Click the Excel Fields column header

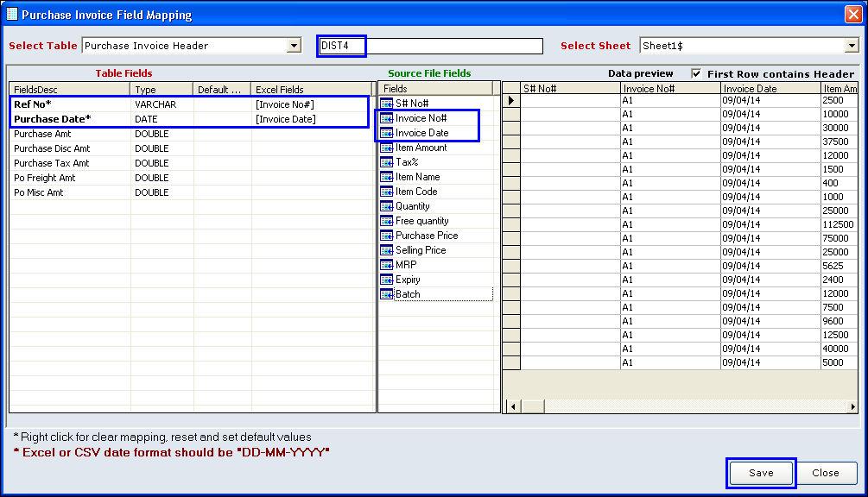[312, 90]
